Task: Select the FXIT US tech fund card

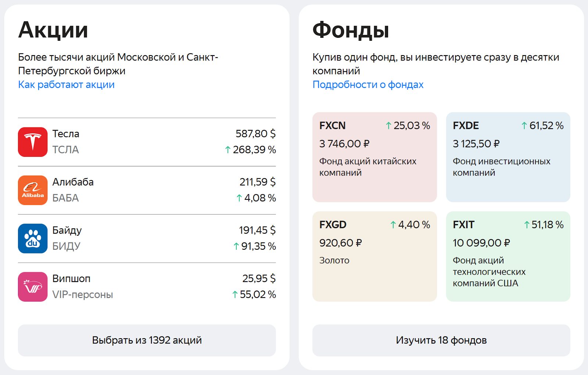Action: [x=508, y=256]
